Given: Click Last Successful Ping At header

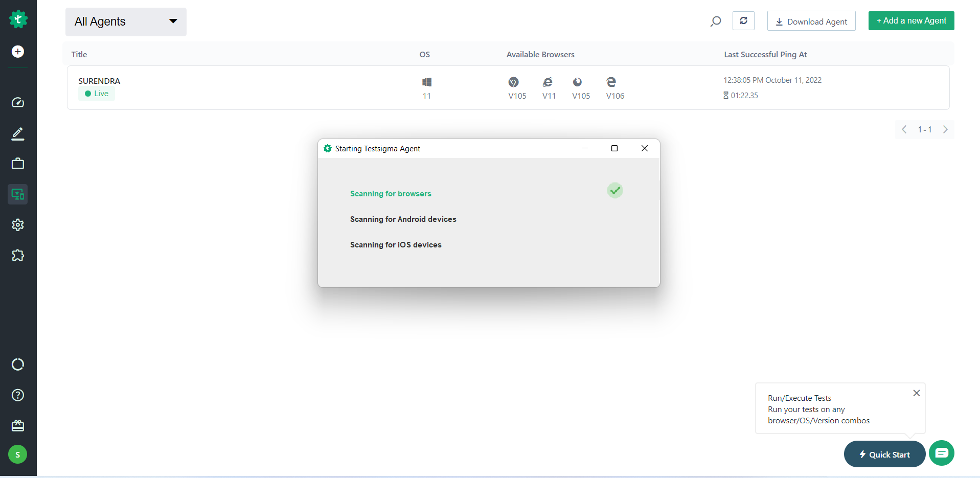Looking at the screenshot, I should pyautogui.click(x=765, y=54).
